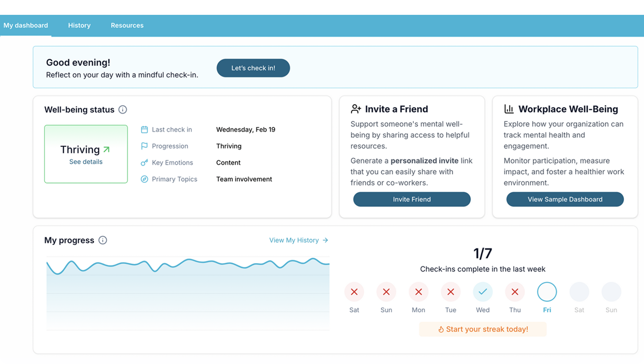Click the arrow next to View My History

click(x=325, y=240)
